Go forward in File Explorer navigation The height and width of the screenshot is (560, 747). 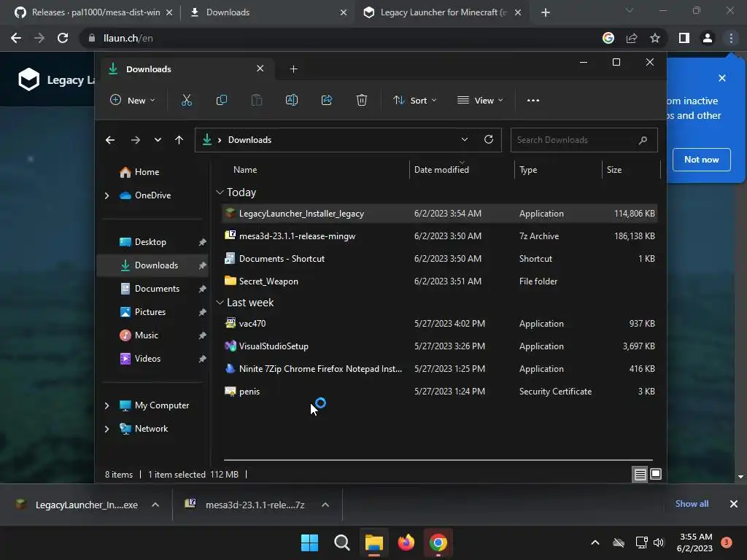135,140
